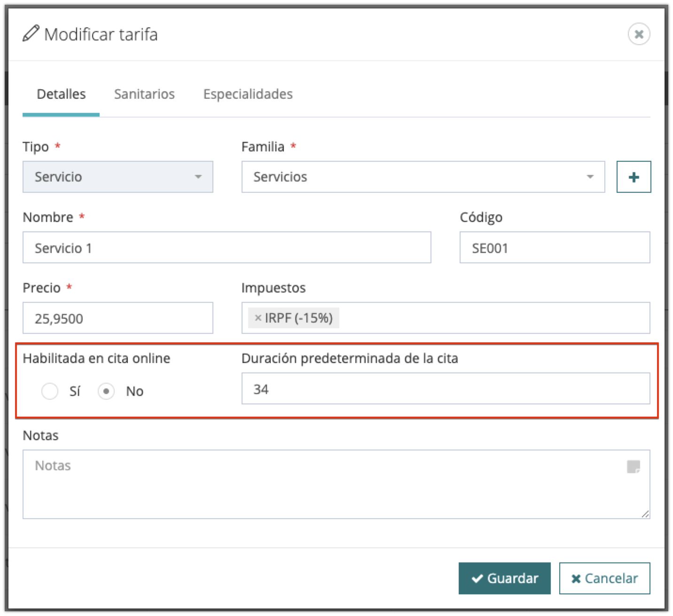Open the Tipo dropdown
The height and width of the screenshot is (616, 673).
click(117, 177)
